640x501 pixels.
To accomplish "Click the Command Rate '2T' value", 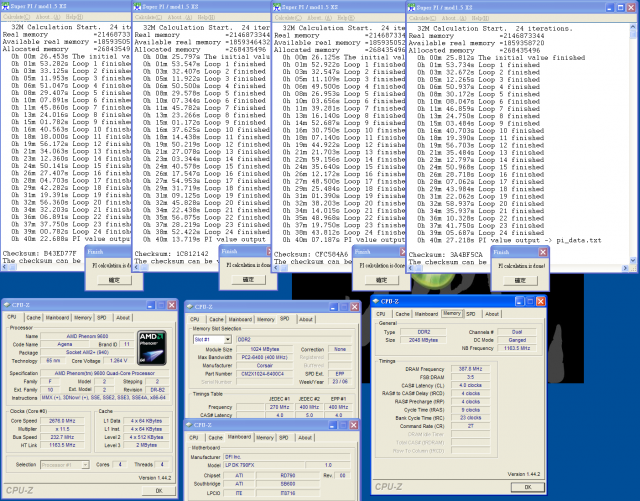I will 470,426.
